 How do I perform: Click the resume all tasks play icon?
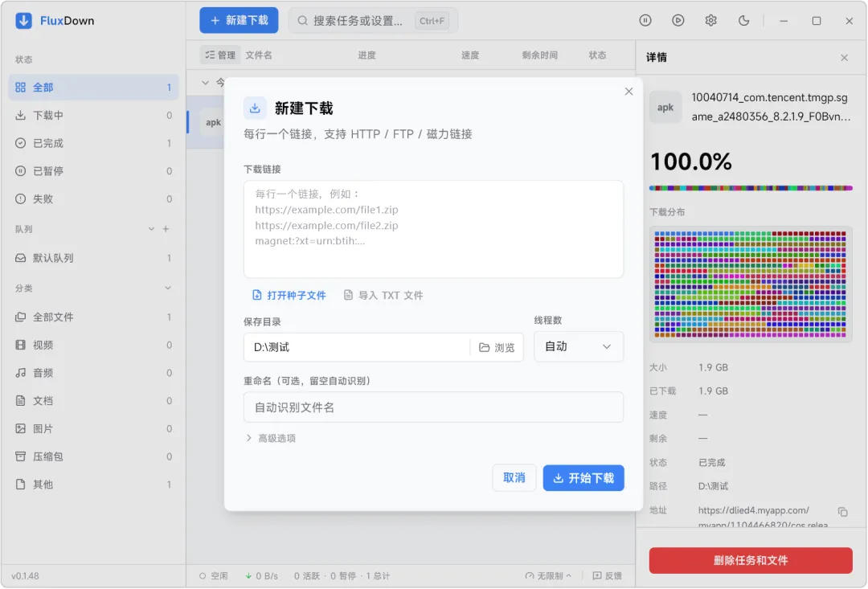pyautogui.click(x=678, y=20)
